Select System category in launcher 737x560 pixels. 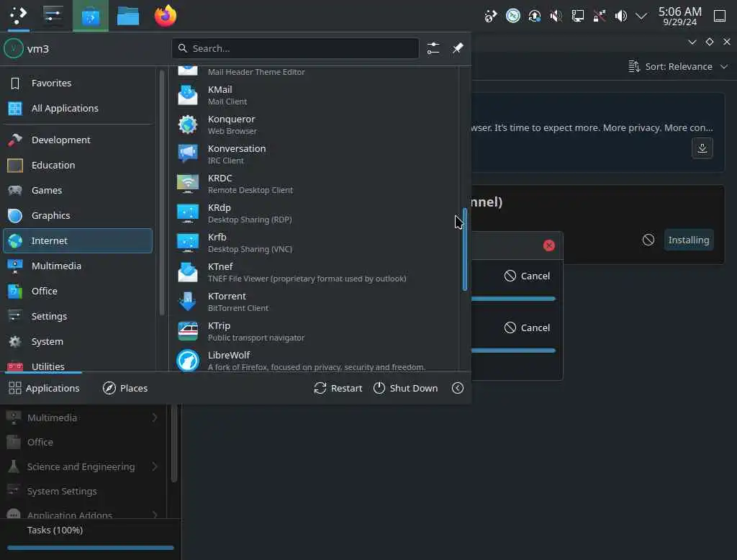[x=78, y=341]
